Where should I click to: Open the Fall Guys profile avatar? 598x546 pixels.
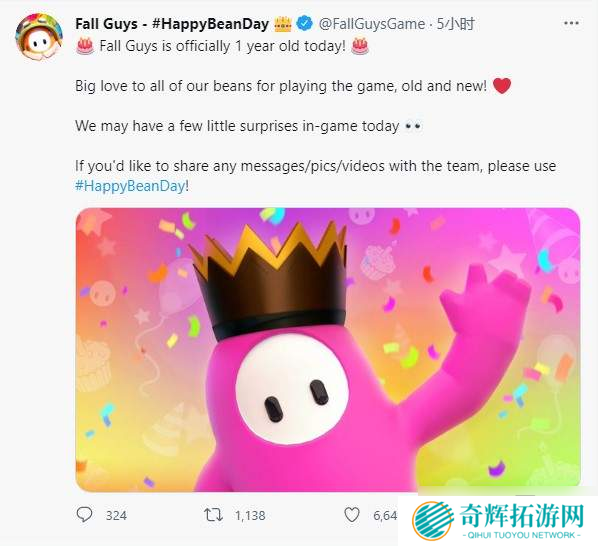(39, 36)
